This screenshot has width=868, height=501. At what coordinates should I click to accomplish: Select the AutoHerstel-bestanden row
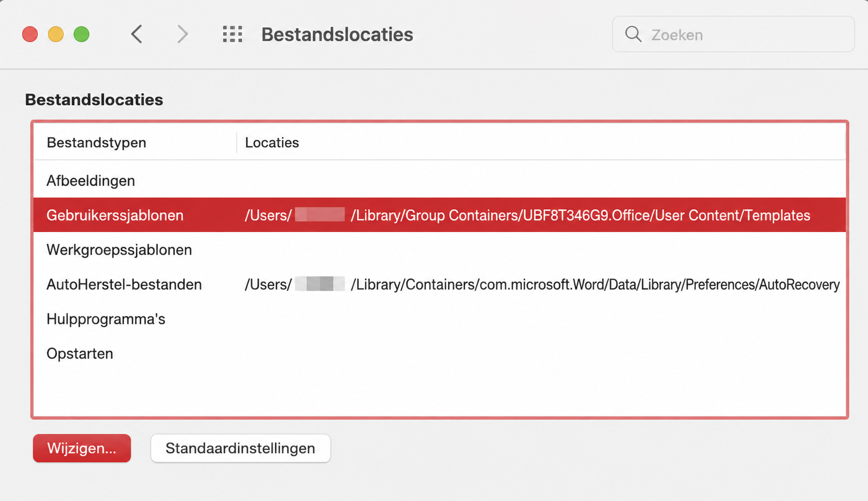coord(440,284)
